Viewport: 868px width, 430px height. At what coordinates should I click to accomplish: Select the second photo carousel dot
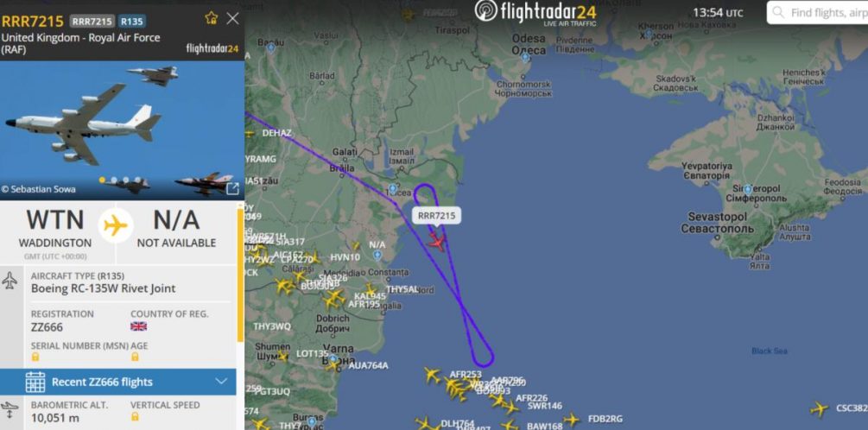(x=114, y=180)
